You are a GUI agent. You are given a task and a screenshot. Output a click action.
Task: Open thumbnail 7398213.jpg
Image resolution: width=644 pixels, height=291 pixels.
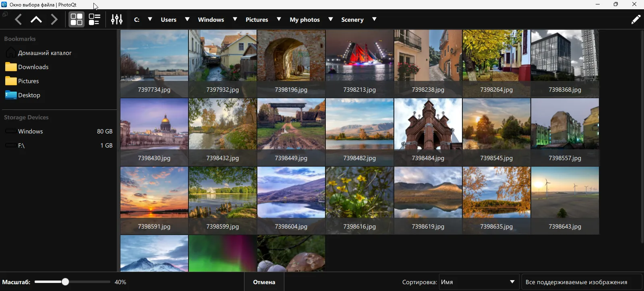[360, 63]
